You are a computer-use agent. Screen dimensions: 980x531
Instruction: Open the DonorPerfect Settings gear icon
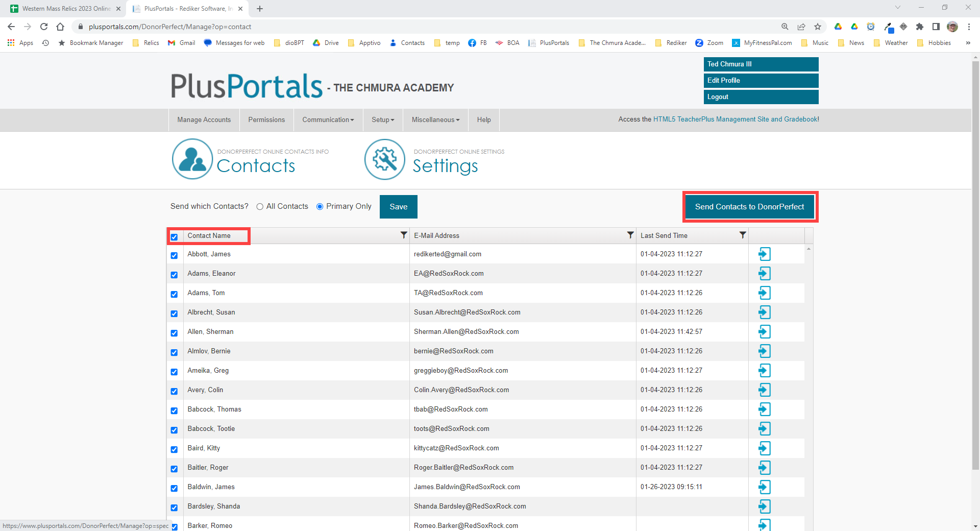[x=385, y=159]
